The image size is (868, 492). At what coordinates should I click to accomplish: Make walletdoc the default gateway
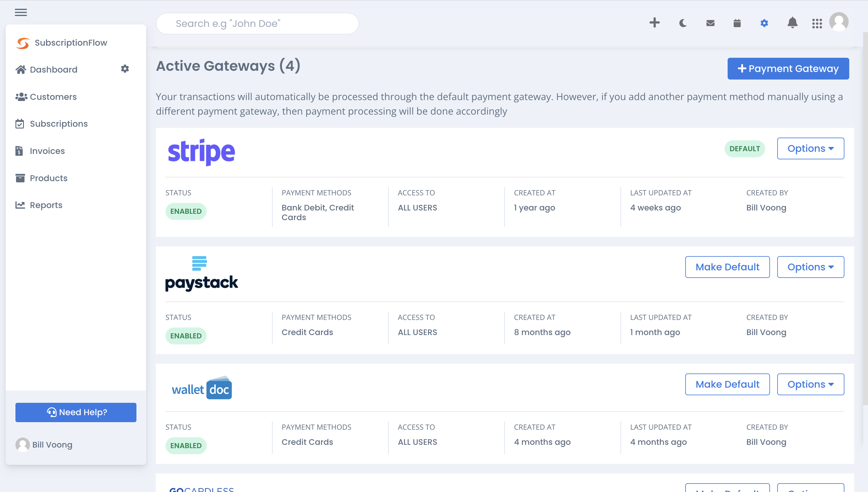click(x=727, y=384)
